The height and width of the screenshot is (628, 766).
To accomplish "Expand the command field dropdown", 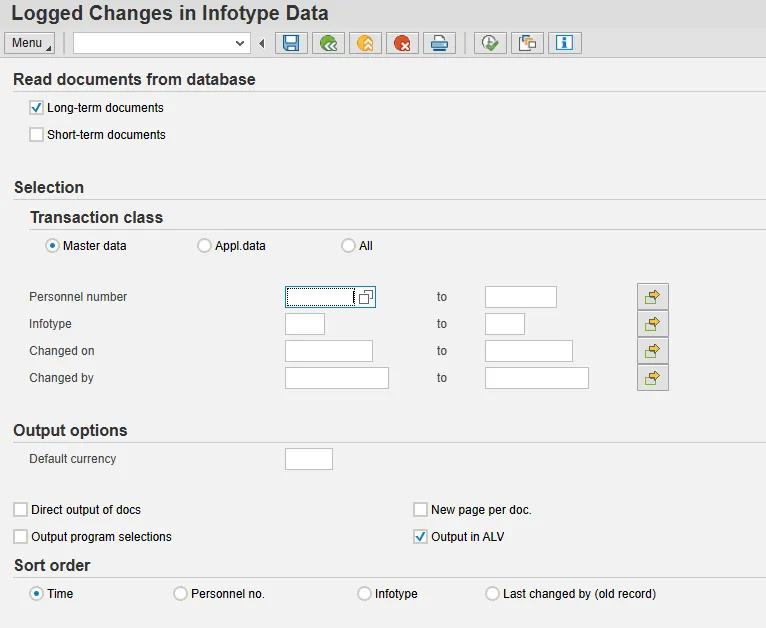I will click(x=240, y=43).
